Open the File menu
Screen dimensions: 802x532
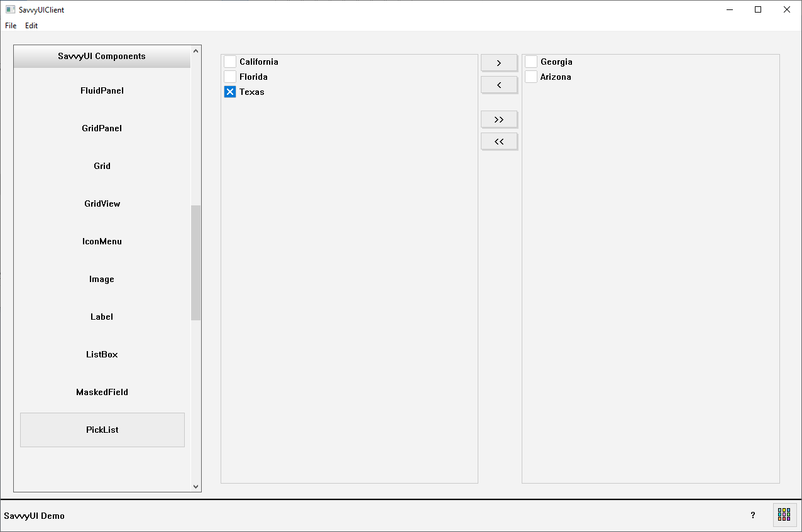click(11, 26)
